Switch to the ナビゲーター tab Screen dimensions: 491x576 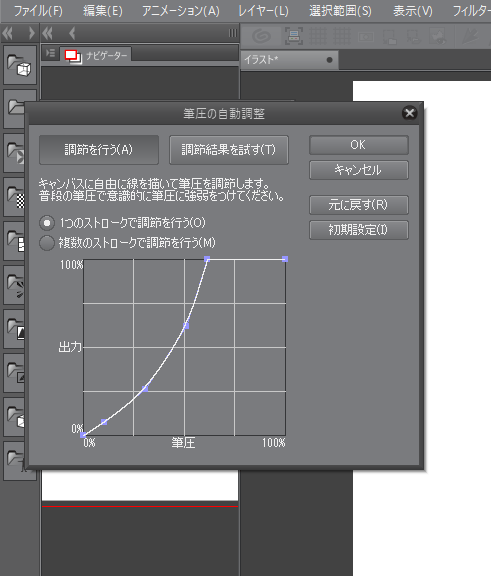click(x=96, y=55)
